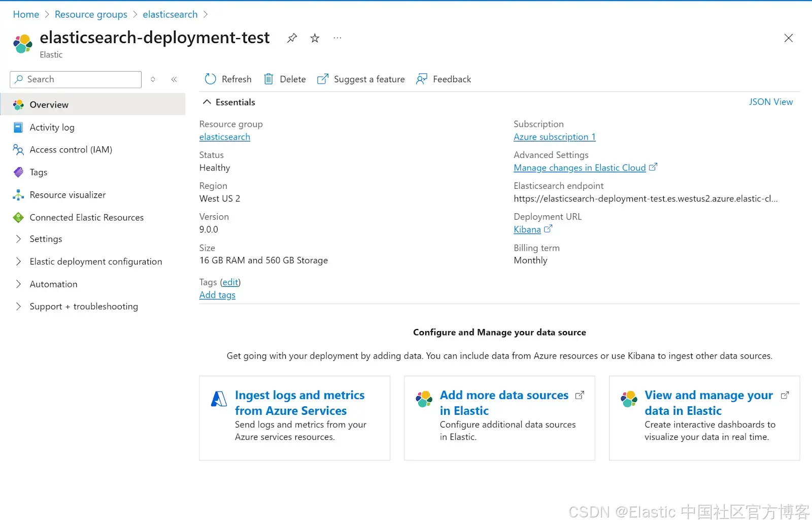Viewport: 812px width, 526px height.
Task: Click Delete button label
Action: click(x=293, y=79)
